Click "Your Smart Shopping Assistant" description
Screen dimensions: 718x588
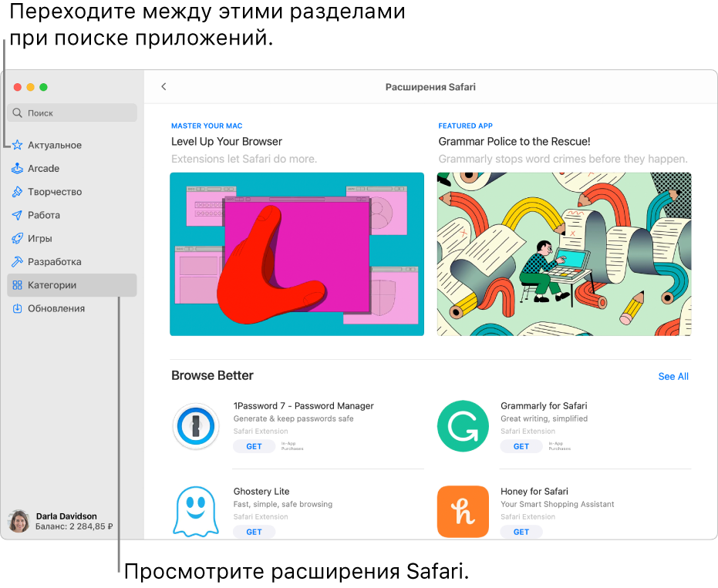[x=558, y=504]
